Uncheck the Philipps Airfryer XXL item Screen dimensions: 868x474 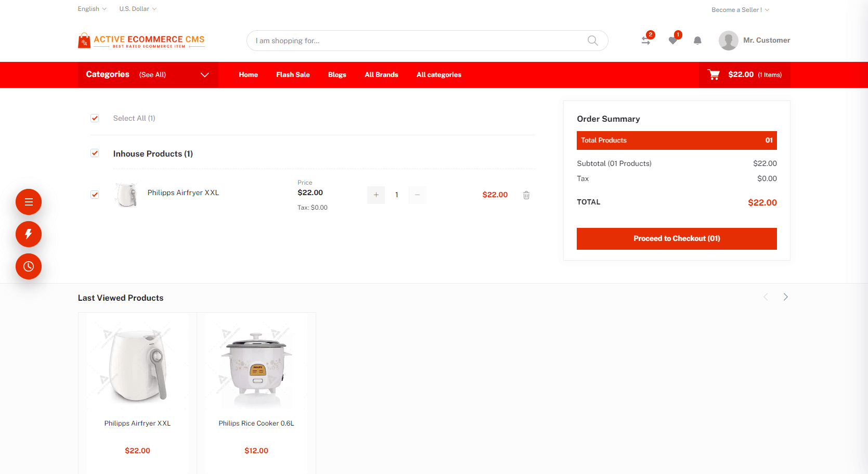coord(95,195)
